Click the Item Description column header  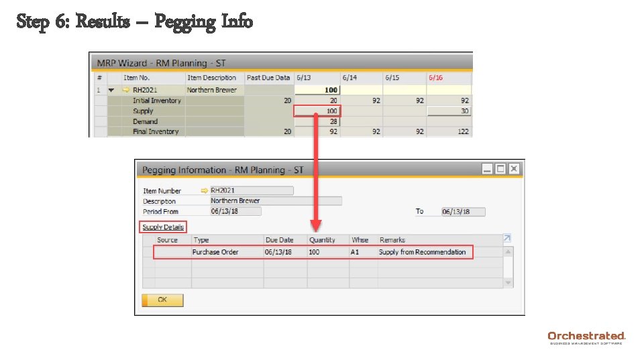(x=215, y=78)
